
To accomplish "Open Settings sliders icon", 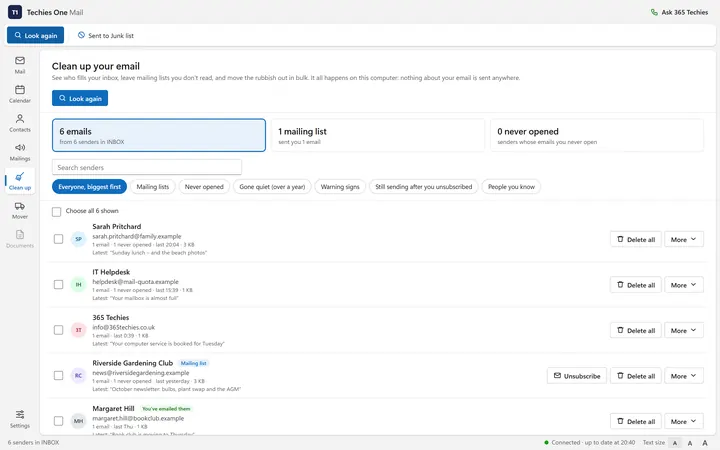I will (20, 419).
